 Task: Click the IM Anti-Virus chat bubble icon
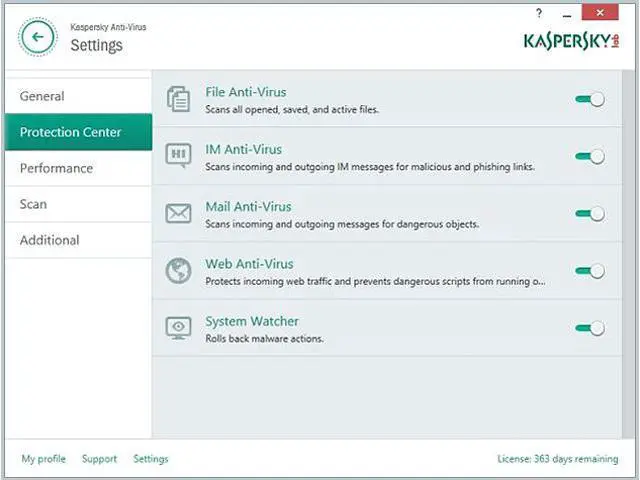pos(178,156)
